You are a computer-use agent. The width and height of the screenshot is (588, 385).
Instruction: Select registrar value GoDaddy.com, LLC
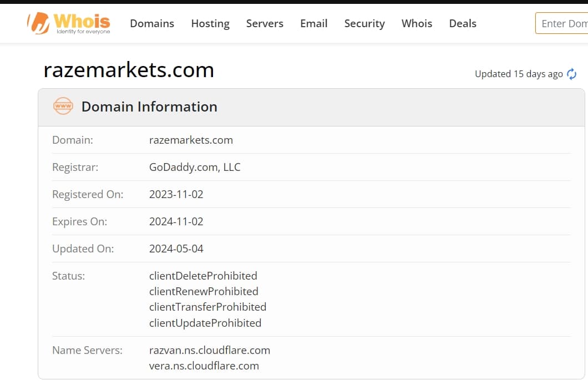click(x=195, y=167)
